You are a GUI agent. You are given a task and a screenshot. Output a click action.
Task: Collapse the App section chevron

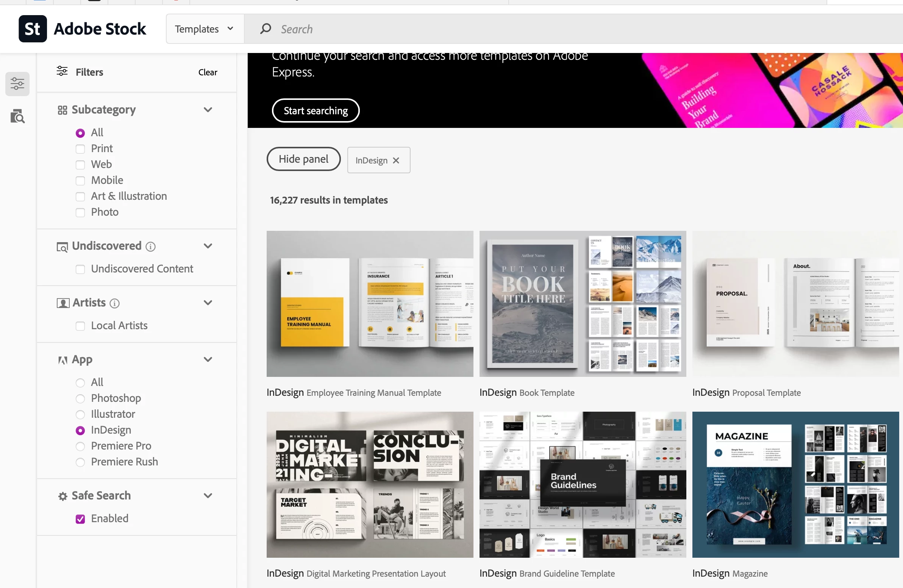pos(208,359)
